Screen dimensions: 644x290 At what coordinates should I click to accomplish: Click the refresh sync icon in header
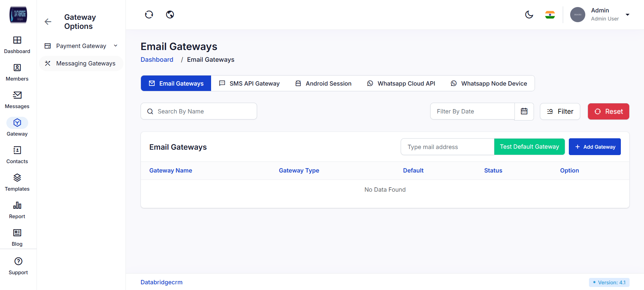(x=149, y=14)
